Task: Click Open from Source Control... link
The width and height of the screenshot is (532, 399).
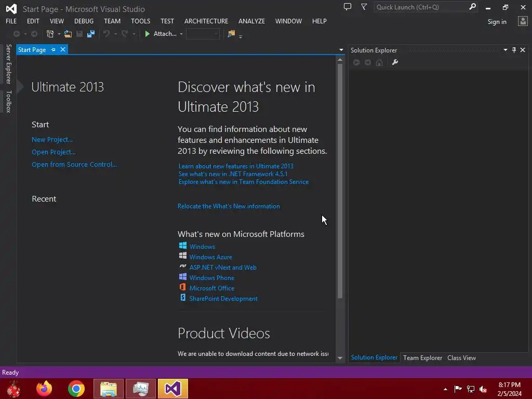Action: (x=74, y=165)
